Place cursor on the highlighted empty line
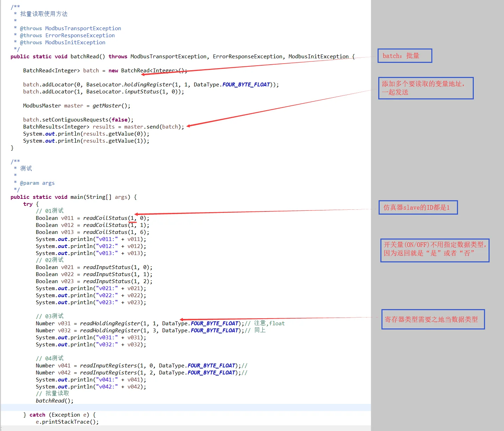The height and width of the screenshot is (431, 504). (186, 407)
